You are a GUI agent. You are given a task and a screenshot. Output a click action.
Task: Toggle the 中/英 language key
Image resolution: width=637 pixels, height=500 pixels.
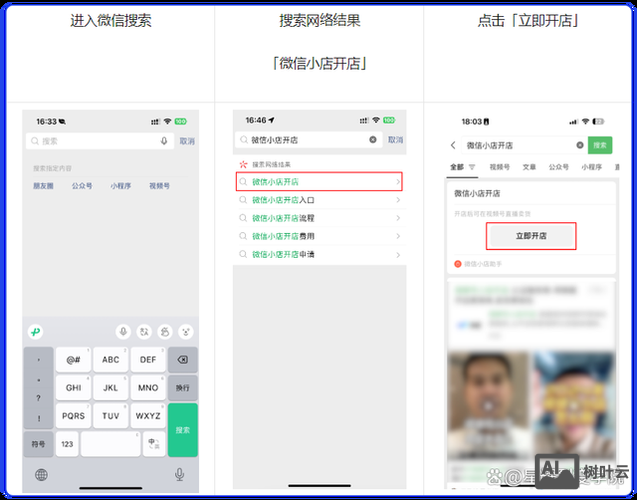pos(154,444)
